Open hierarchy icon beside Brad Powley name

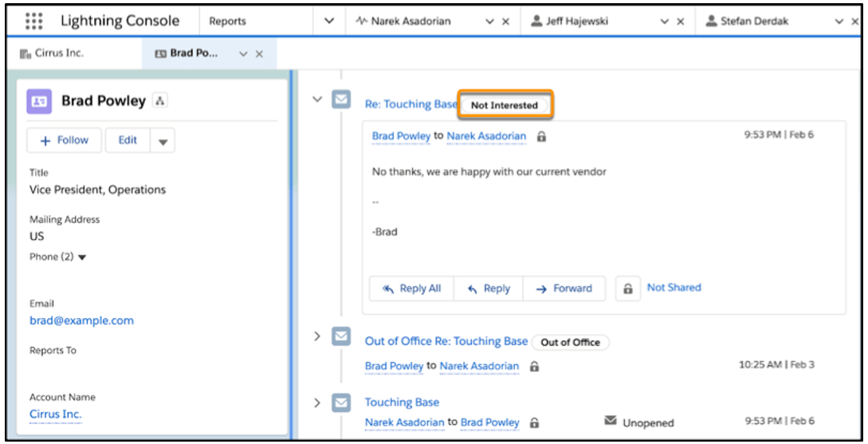160,100
